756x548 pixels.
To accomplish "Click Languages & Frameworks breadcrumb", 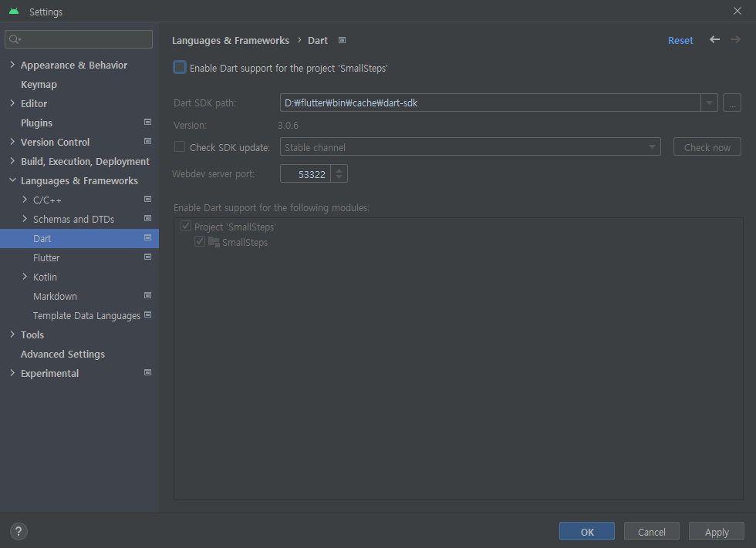I will point(231,40).
